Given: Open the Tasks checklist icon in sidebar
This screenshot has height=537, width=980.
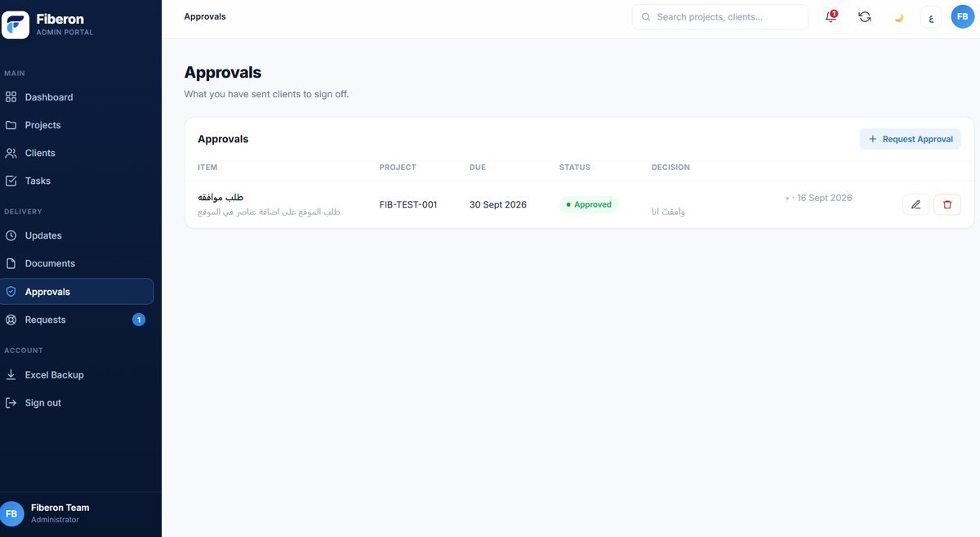Looking at the screenshot, I should 11,181.
